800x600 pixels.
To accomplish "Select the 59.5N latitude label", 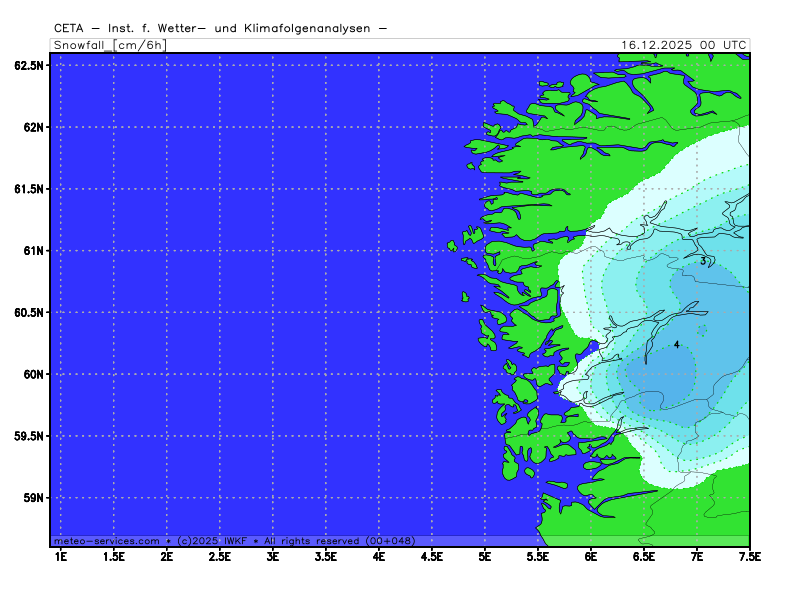I will (29, 436).
